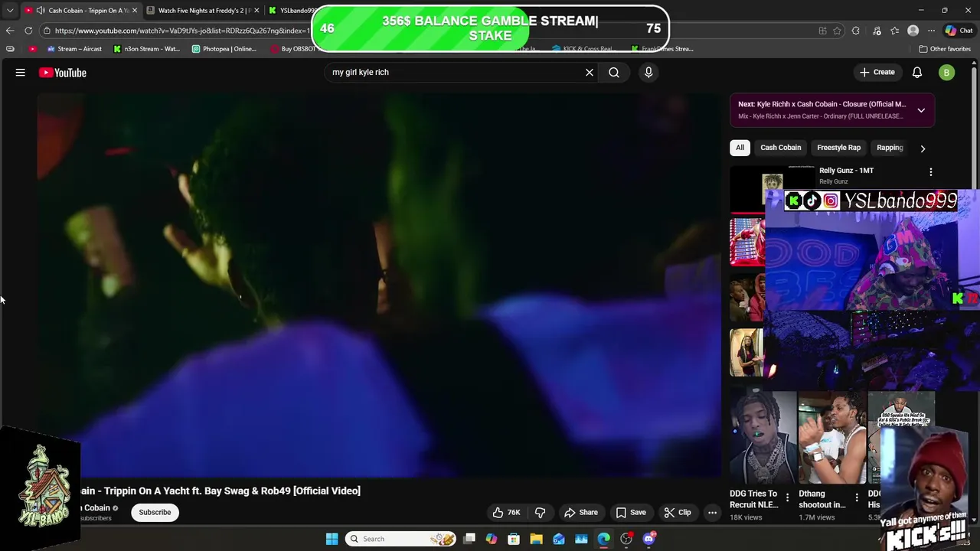Open Windows Start menu

click(x=332, y=539)
